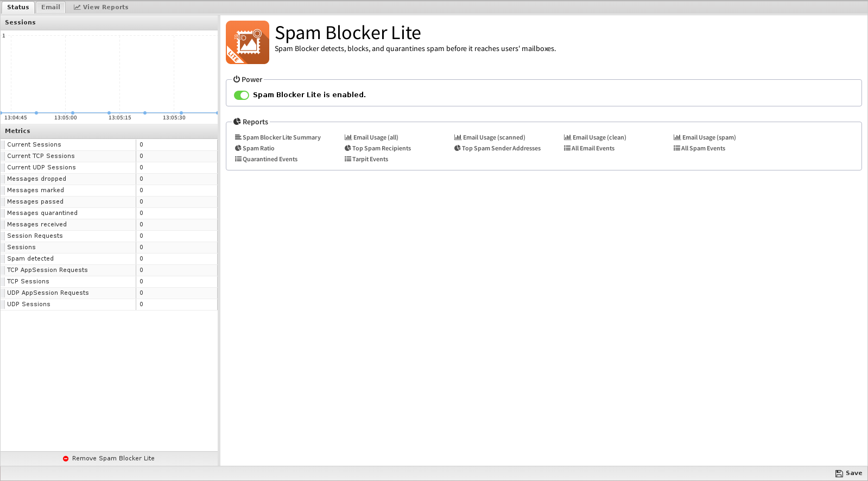Open the View Reports tab
The height and width of the screenshot is (481, 868).
point(101,7)
